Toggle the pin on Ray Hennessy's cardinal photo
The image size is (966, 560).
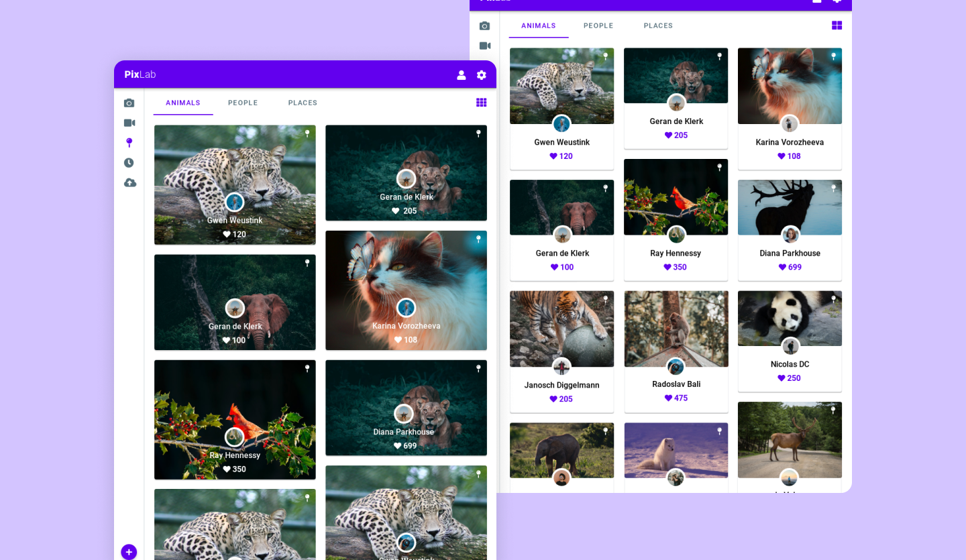coord(308,368)
